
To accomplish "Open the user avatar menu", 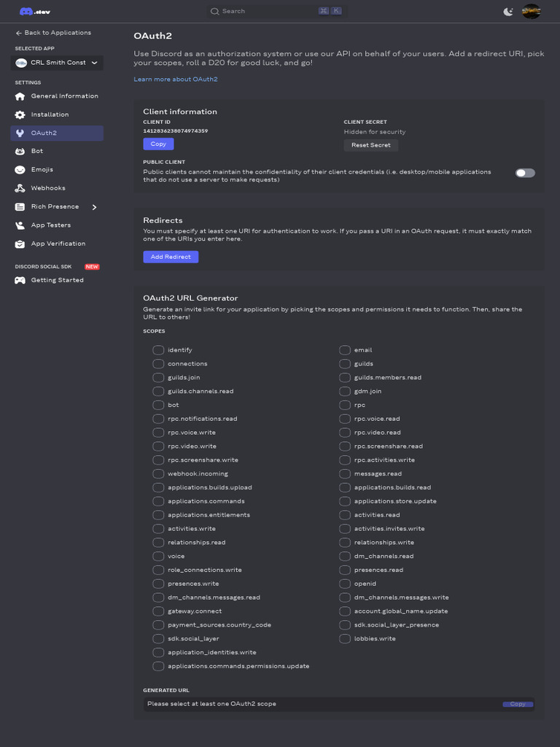I will click(531, 12).
